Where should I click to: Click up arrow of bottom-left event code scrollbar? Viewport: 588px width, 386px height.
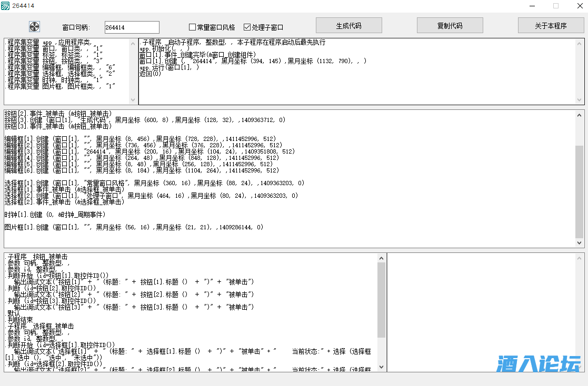point(382,258)
